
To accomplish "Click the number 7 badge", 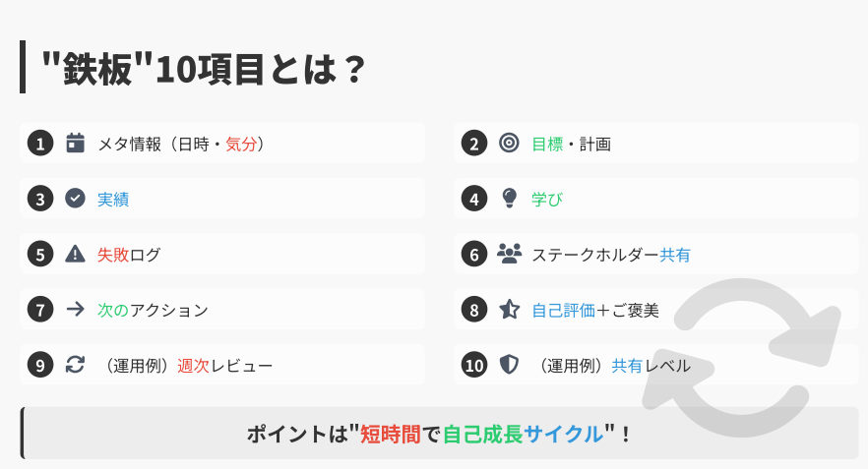I will [40, 310].
